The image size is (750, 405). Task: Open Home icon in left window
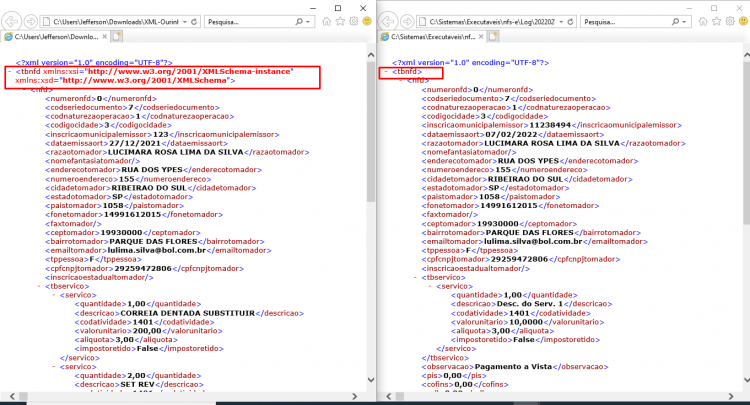point(327,21)
